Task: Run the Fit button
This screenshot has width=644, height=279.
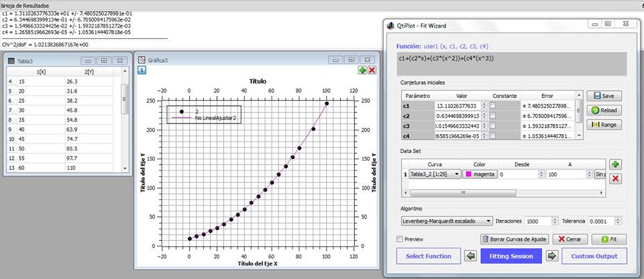Action: (609, 239)
